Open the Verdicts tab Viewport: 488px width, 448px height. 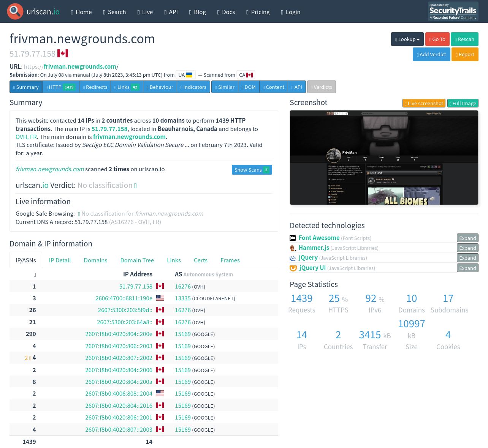(322, 87)
